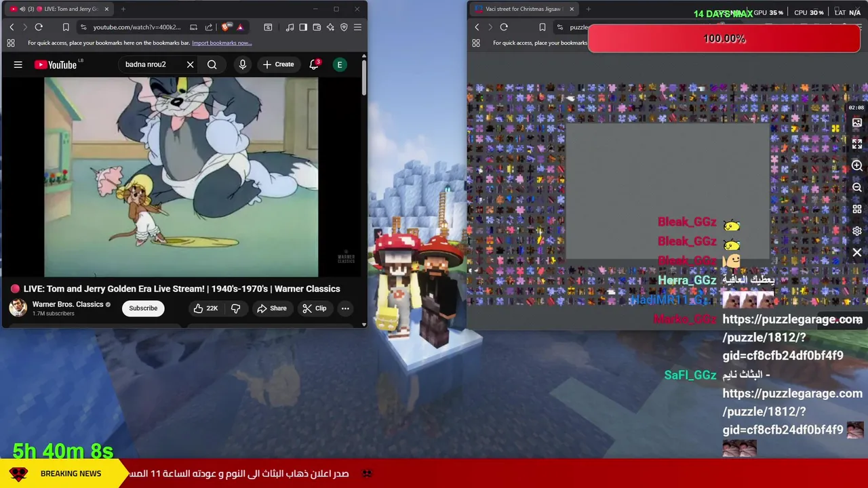This screenshot has height=488, width=868.
Task: Click 'Import bookmarks now...' link
Action: click(222, 43)
